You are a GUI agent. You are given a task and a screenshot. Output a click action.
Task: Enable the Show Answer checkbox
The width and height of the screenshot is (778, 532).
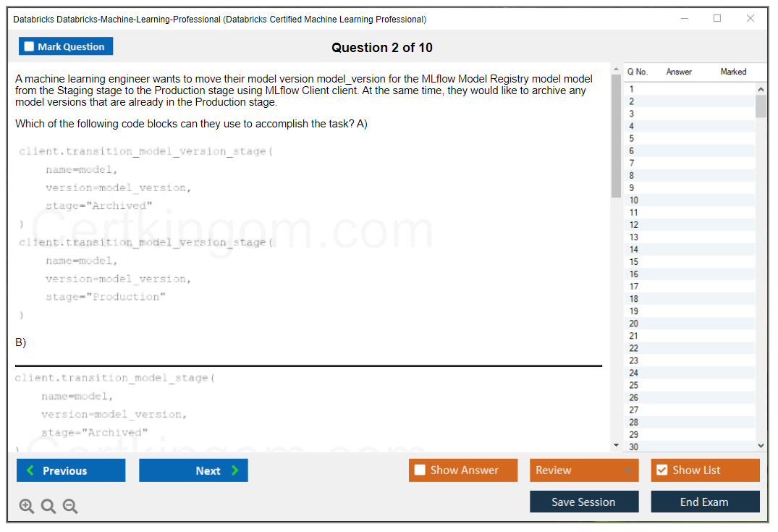[x=420, y=470]
